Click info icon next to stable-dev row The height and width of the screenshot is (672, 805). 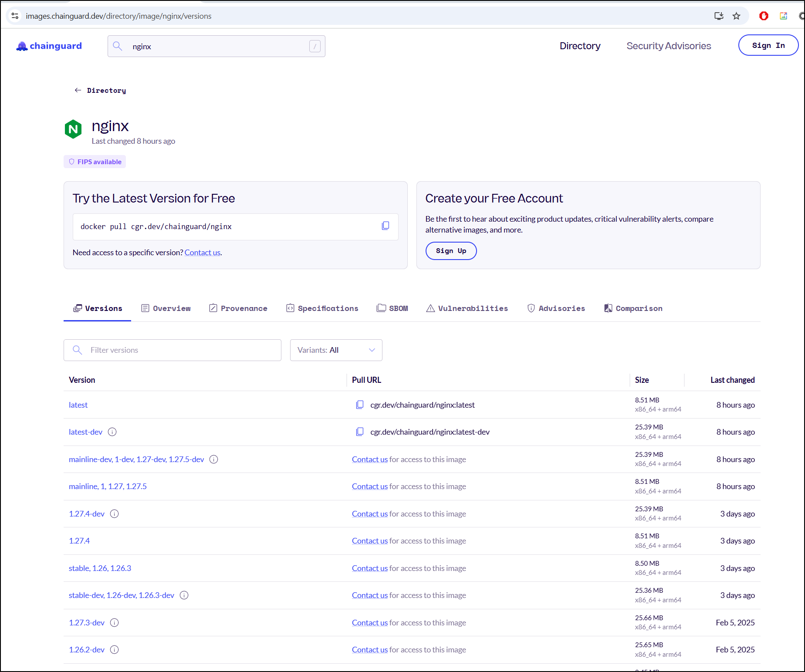point(184,595)
